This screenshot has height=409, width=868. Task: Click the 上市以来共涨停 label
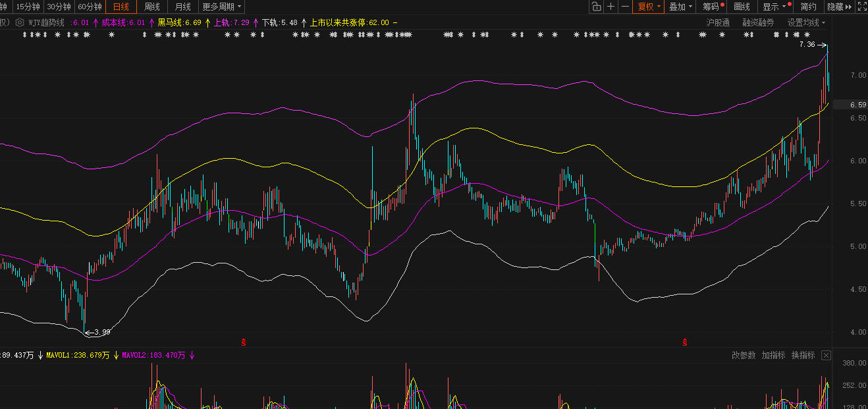coord(350,22)
